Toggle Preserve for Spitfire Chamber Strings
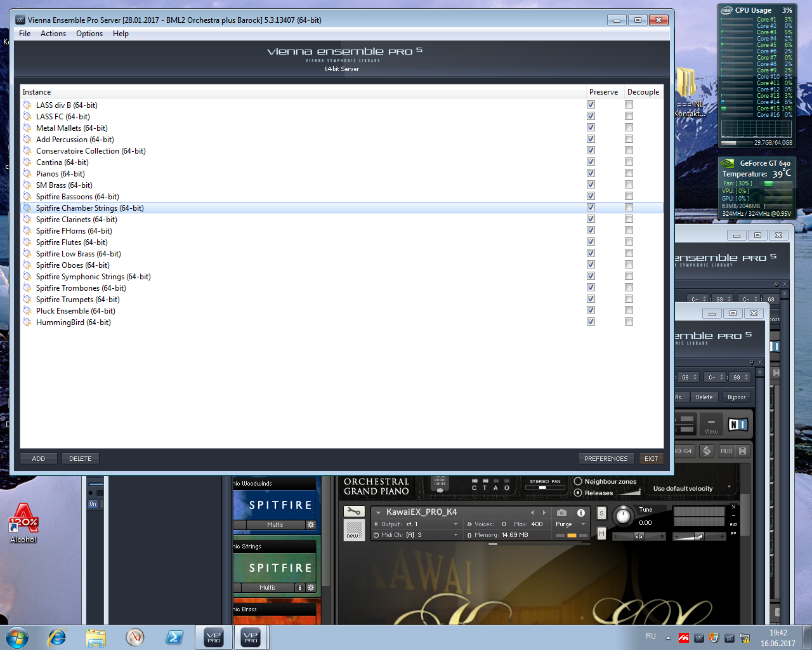 591,208
